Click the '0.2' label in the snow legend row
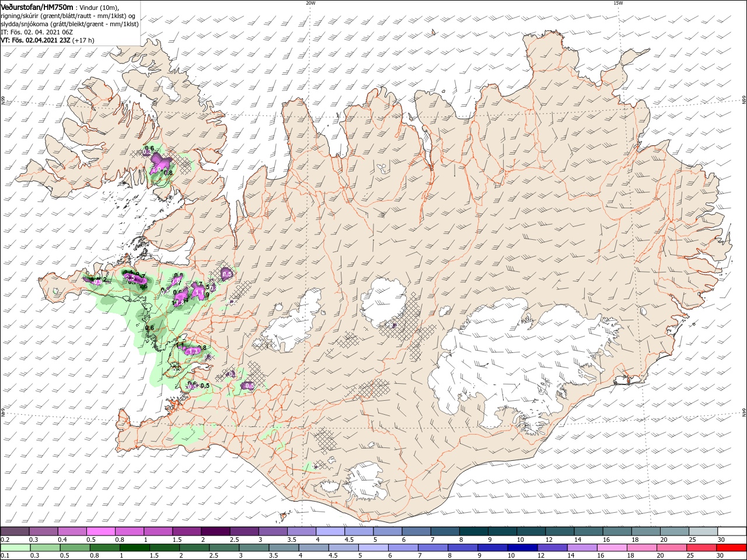Image resolution: width=747 pixels, height=560 pixels. [x=5, y=540]
